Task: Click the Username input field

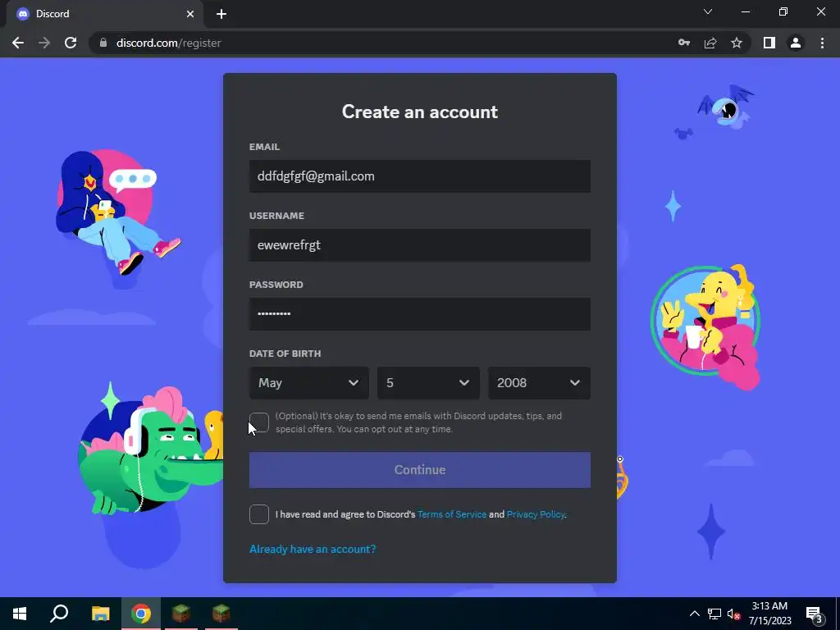Action: coord(419,244)
